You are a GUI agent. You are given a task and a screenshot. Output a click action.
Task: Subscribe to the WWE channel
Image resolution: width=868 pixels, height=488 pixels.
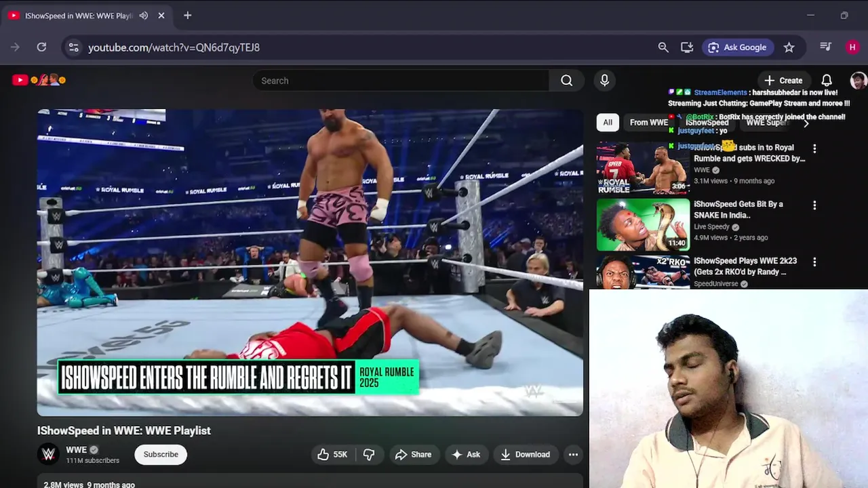[x=161, y=454]
